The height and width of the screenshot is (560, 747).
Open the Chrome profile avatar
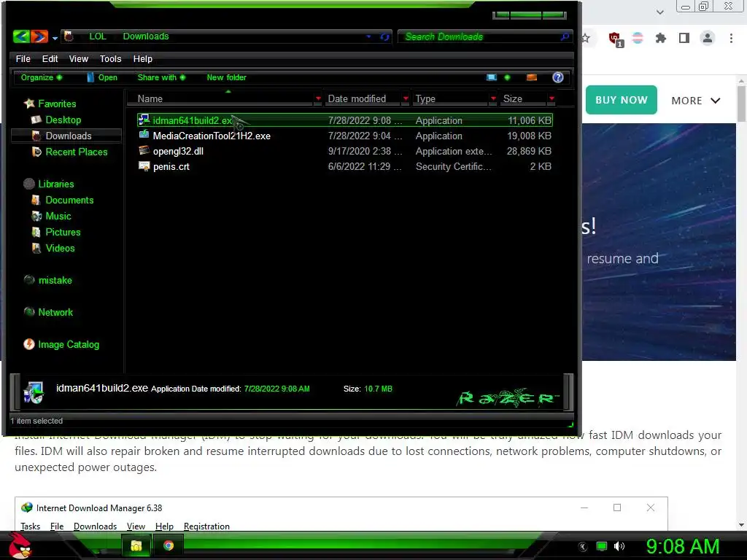tap(708, 38)
